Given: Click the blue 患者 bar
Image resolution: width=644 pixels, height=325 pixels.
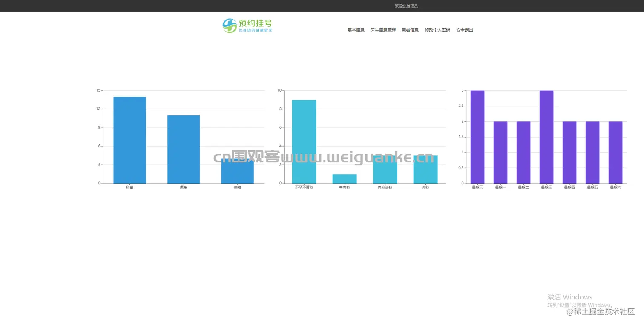Looking at the screenshot, I should pos(238,171).
